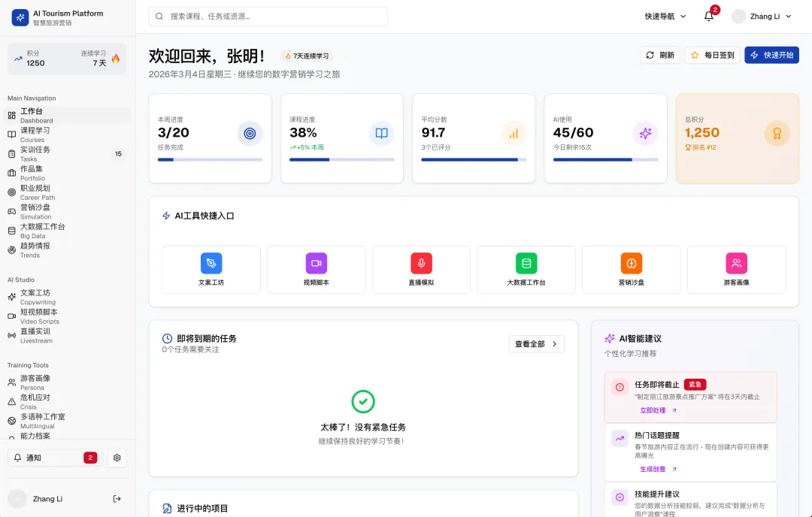Click the 生成创意 link

point(658,469)
